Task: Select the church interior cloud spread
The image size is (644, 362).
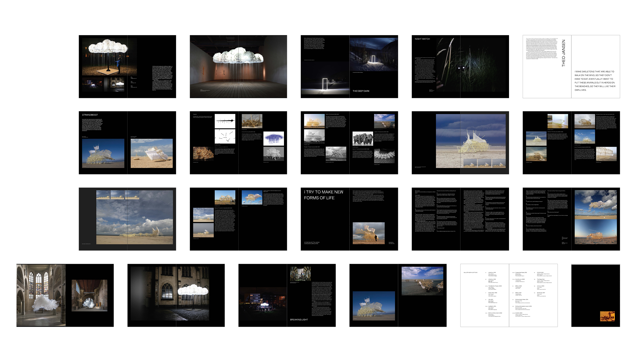Action: (x=65, y=295)
